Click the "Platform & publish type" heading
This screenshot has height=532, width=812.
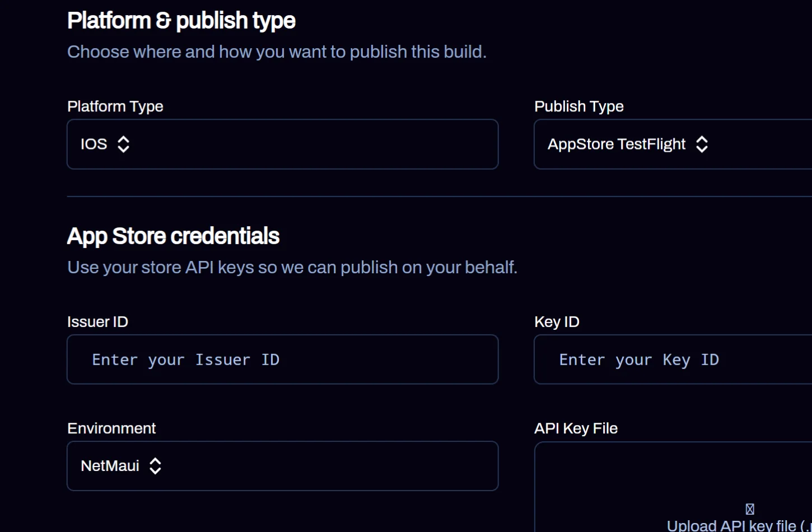(x=181, y=21)
